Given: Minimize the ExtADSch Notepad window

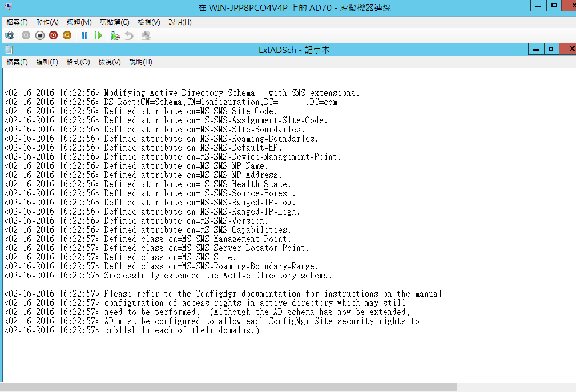Looking at the screenshot, I should point(536,49).
